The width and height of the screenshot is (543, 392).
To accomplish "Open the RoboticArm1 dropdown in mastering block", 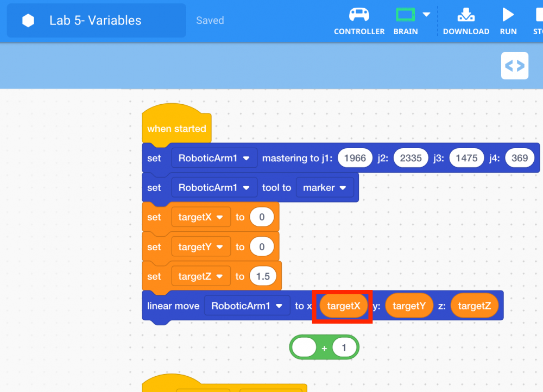I will click(214, 158).
